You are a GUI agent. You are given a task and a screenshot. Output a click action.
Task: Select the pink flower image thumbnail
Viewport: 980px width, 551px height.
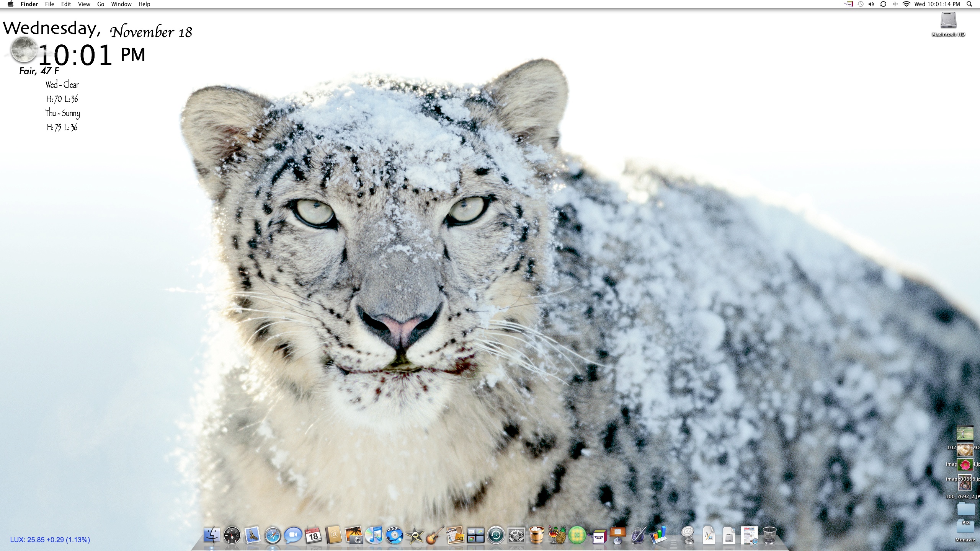(965, 465)
